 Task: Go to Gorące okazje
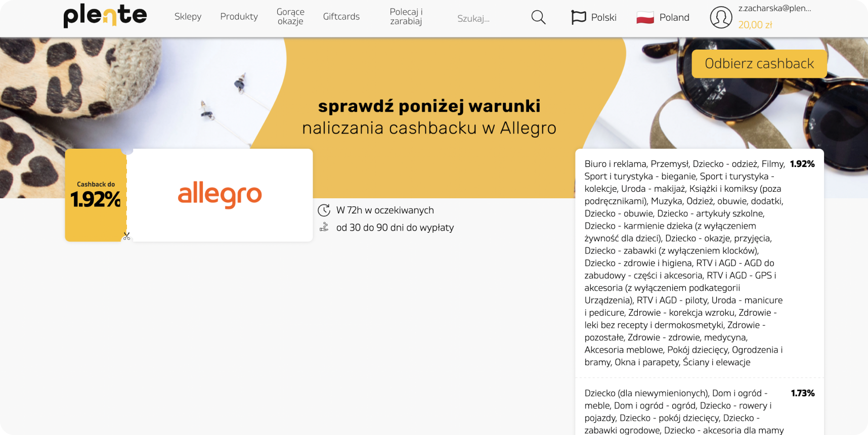[290, 16]
